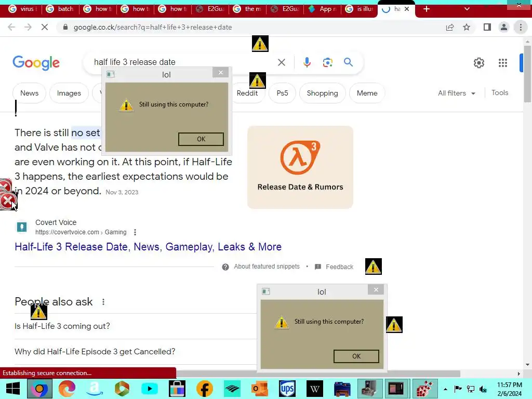Image resolution: width=532 pixels, height=399 pixels.
Task: Open Amazon from the taskbar
Action: tap(95, 389)
